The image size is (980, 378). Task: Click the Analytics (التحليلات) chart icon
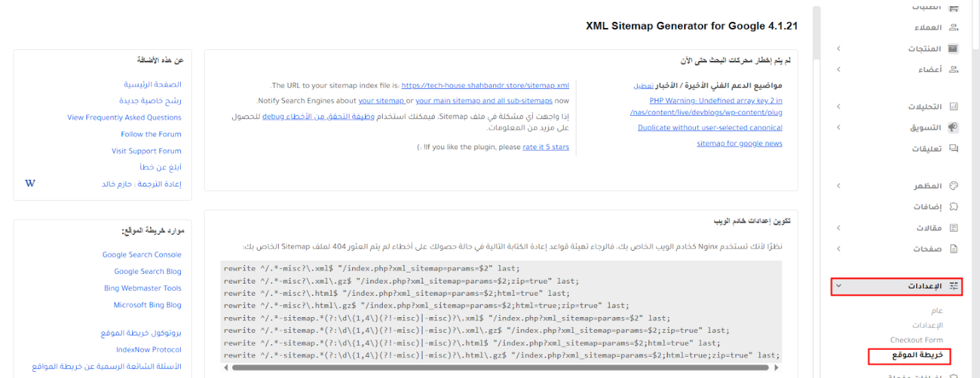953,107
